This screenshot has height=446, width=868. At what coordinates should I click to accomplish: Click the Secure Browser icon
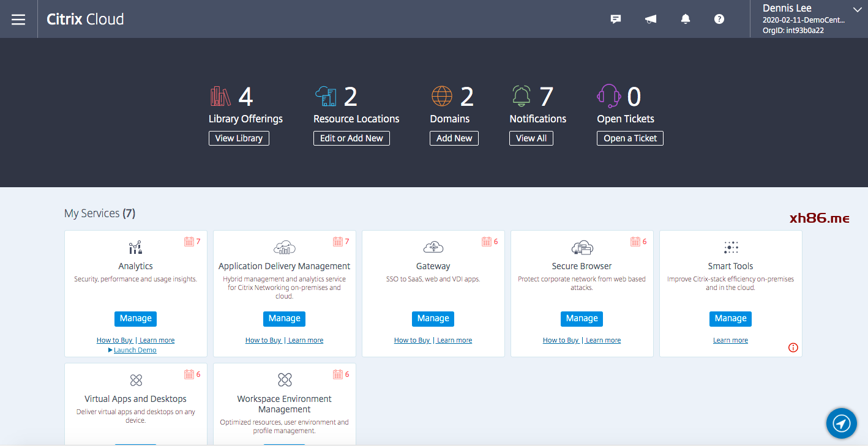(x=582, y=247)
